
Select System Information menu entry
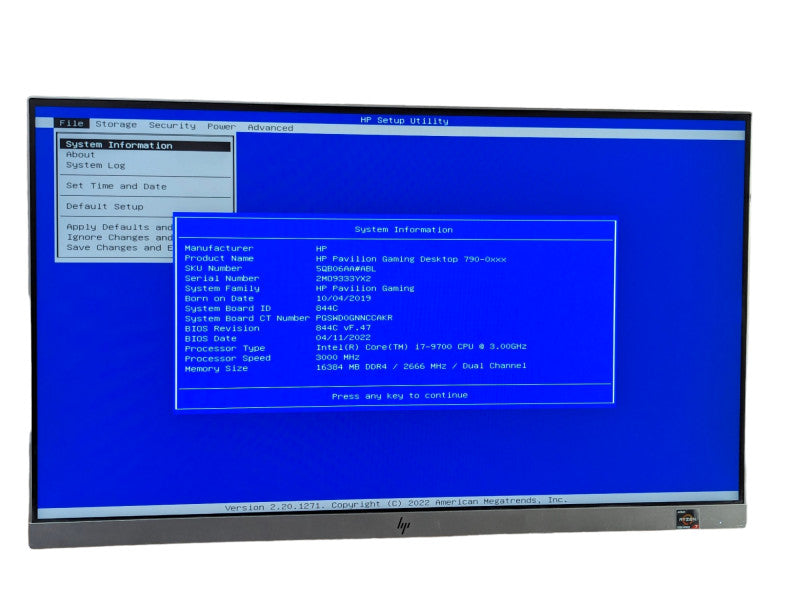pos(145,145)
